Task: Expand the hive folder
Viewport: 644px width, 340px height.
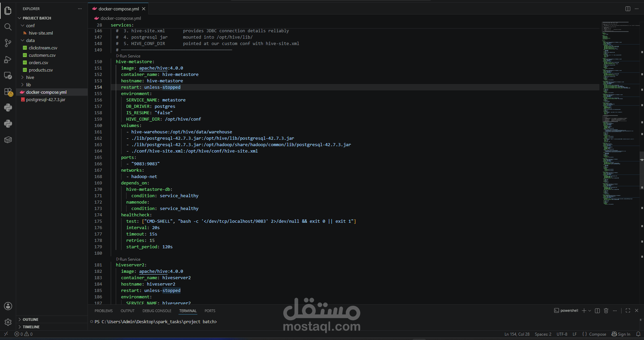Action: [x=52, y=77]
